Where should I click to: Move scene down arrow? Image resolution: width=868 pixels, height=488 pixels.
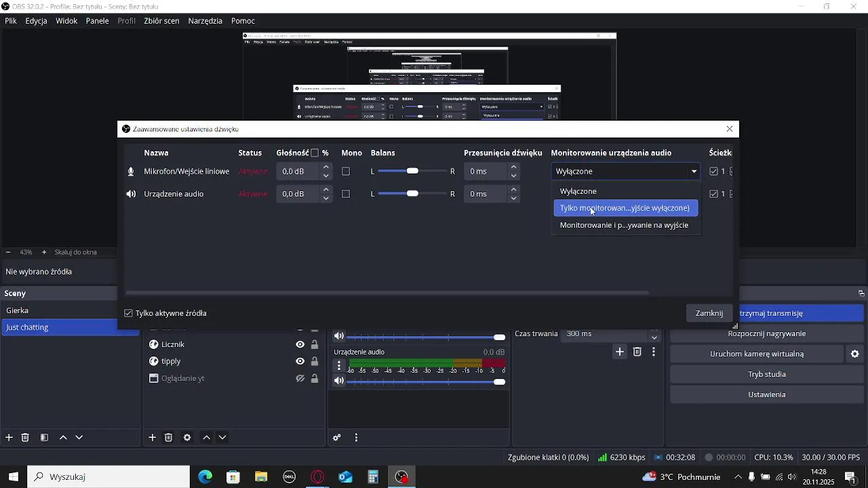click(x=79, y=438)
